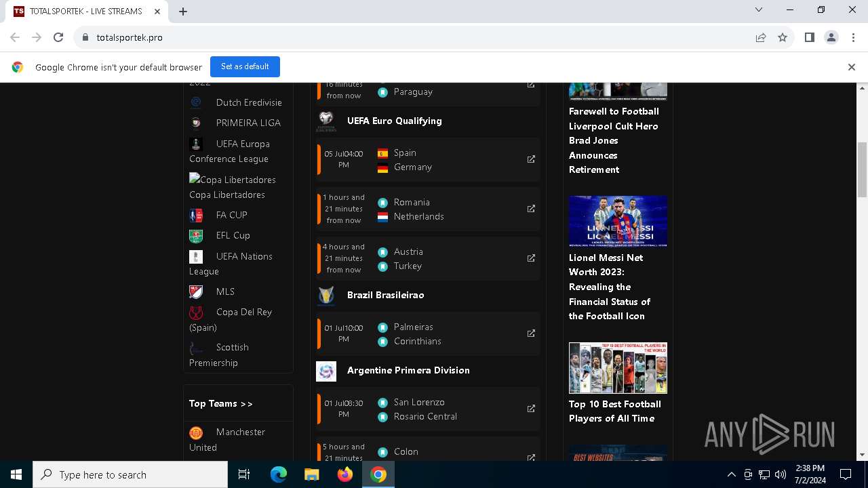Switch to the TOTALSPORTEK - LIVE STREAMS tab

tap(87, 12)
